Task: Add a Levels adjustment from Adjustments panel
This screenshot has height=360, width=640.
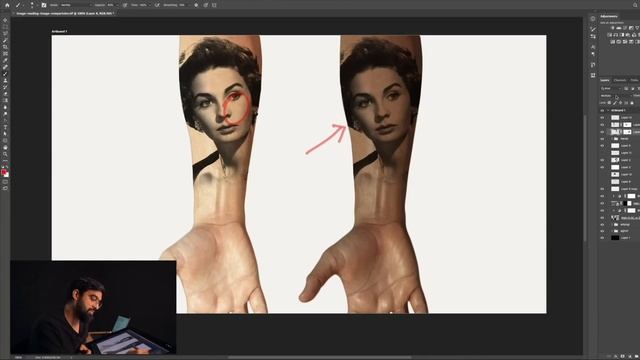Action: (x=619, y=28)
